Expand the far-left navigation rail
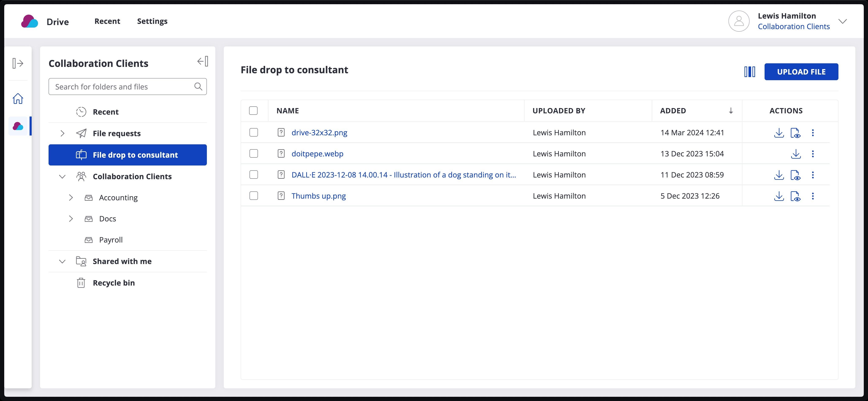This screenshot has height=401, width=868. pyautogui.click(x=18, y=63)
